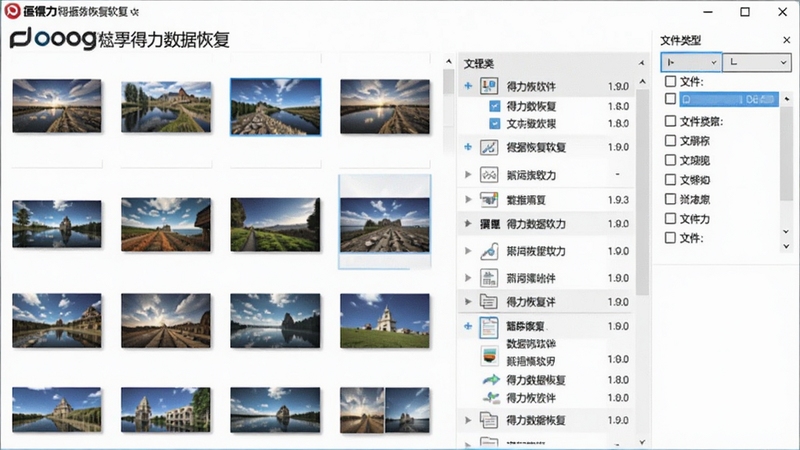Click the app icon beside 得力恢软件 1.9.0
This screenshot has height=450, width=800.
[489, 86]
